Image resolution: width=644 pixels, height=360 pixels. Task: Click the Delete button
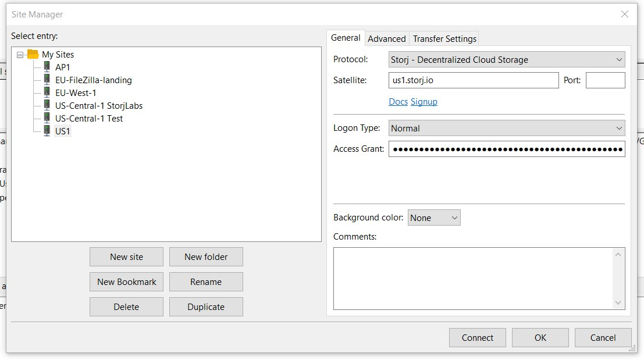click(126, 306)
